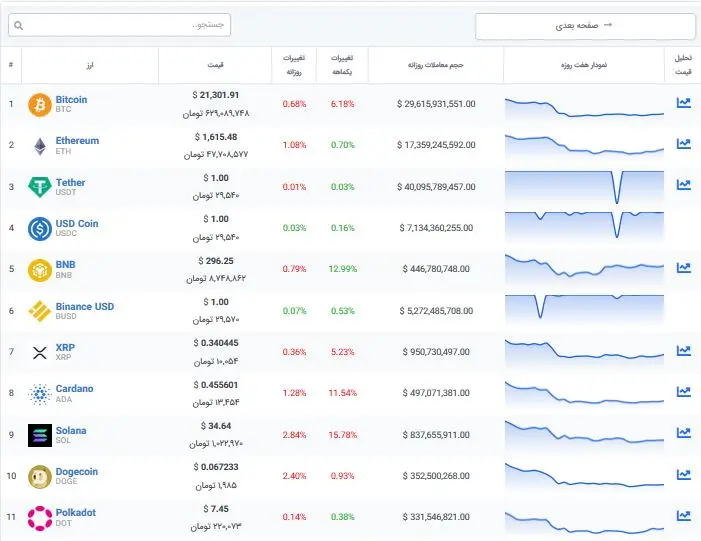Go to next page with صفحه بعدی button
The width and height of the screenshot is (701, 541).
(x=585, y=26)
